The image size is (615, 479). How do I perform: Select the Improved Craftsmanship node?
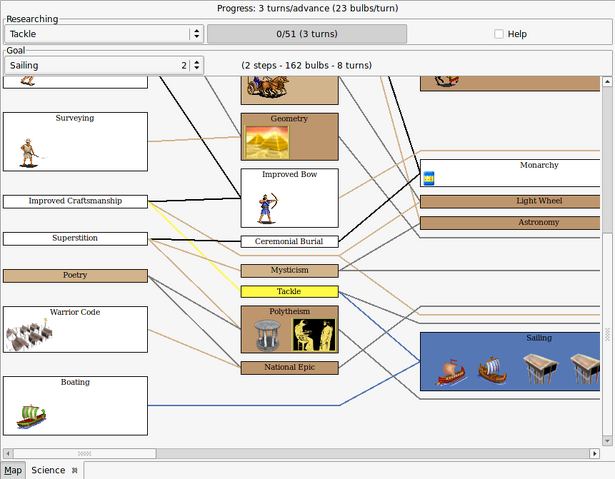75,201
